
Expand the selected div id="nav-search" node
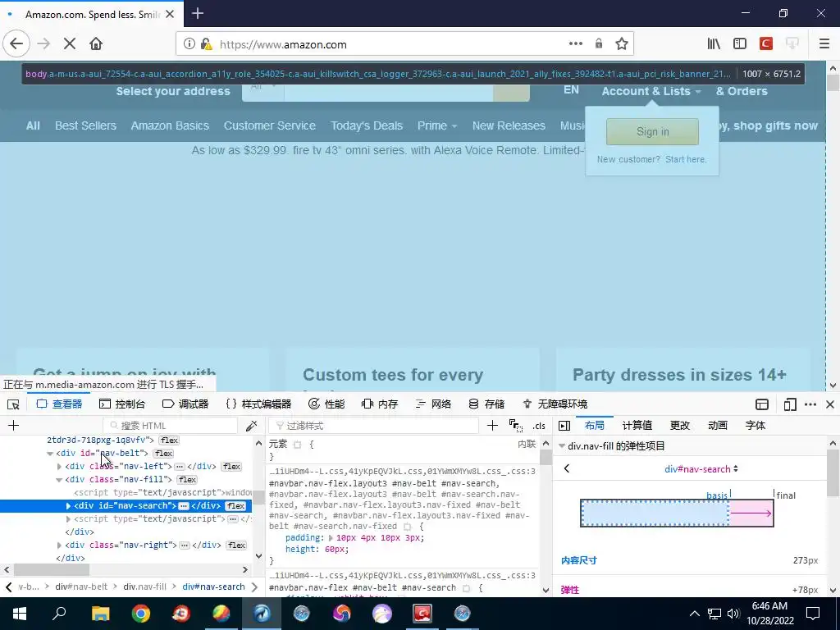68,505
